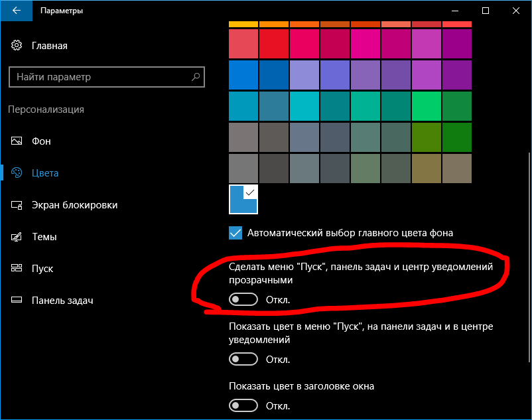Image resolution: width=532 pixels, height=420 pixels.
Task: Pick the olive gold swatch in last row
Action: [427, 169]
